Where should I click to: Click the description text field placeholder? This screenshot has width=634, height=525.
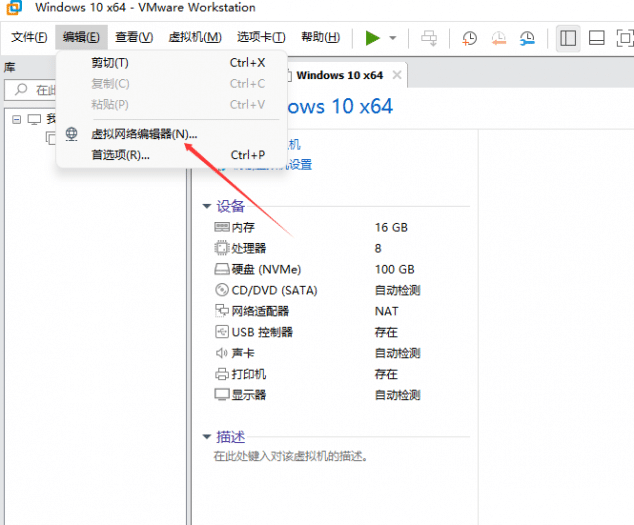coord(290,457)
